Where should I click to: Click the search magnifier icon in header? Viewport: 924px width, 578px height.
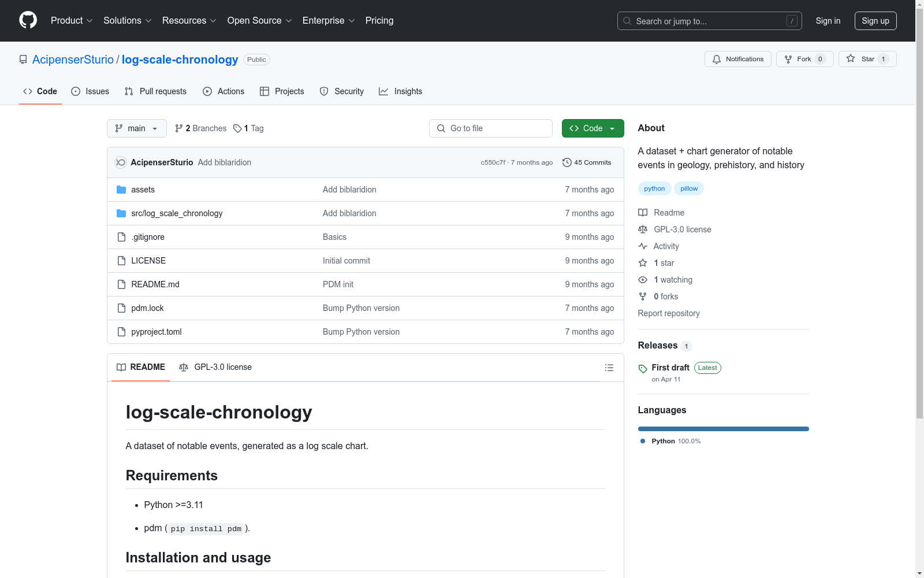point(627,21)
